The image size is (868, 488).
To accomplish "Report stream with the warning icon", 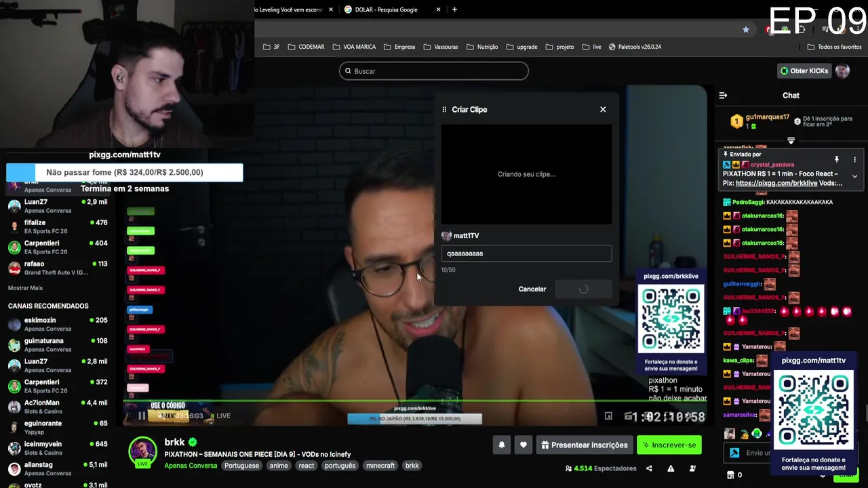I will click(671, 468).
